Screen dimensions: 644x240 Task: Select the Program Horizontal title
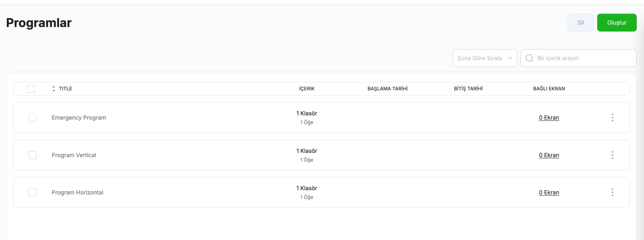point(77,192)
